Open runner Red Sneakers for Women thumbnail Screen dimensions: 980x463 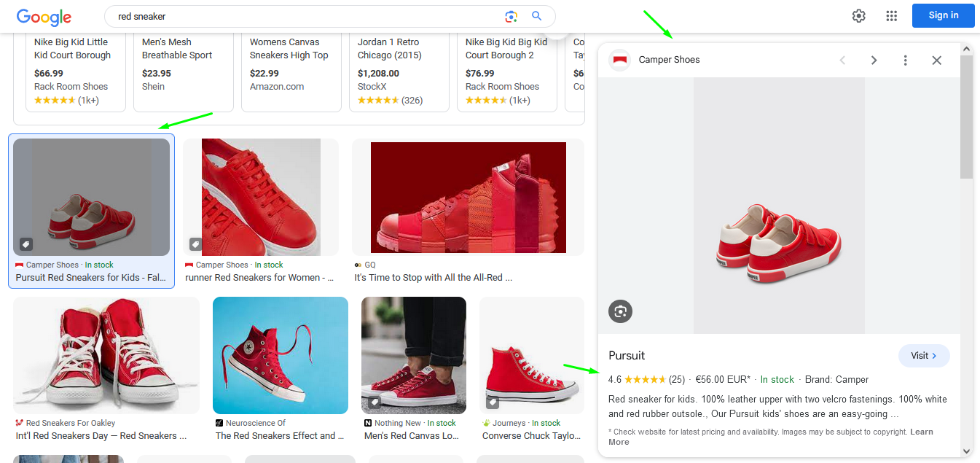tap(261, 198)
